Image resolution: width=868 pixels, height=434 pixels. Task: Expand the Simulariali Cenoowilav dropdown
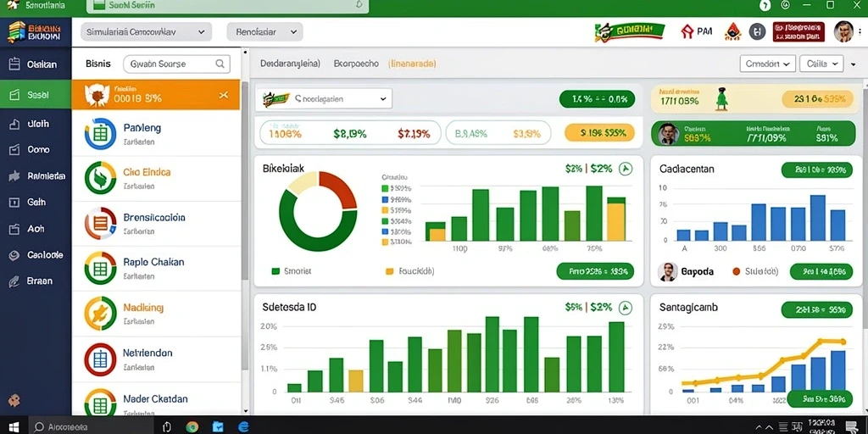click(146, 32)
